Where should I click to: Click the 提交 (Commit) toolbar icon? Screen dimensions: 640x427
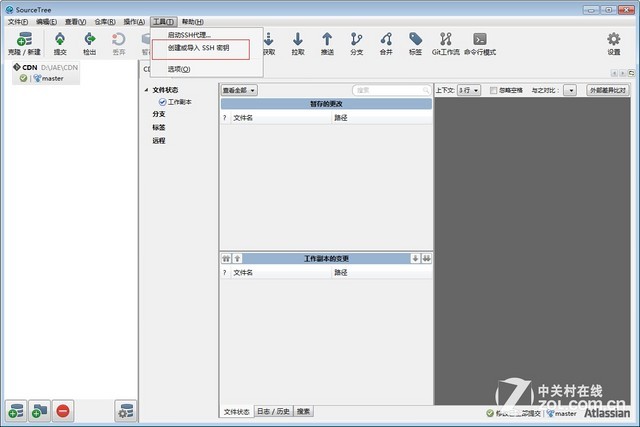pos(60,42)
